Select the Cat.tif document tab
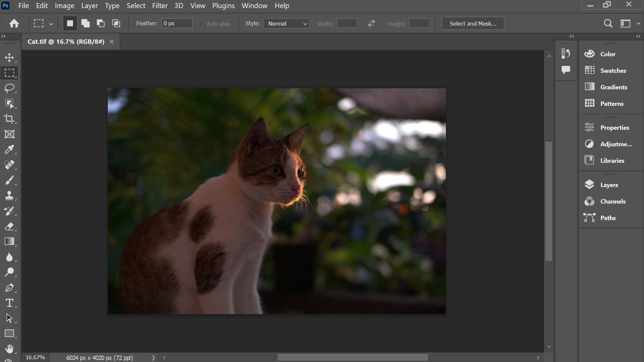 tap(66, 41)
